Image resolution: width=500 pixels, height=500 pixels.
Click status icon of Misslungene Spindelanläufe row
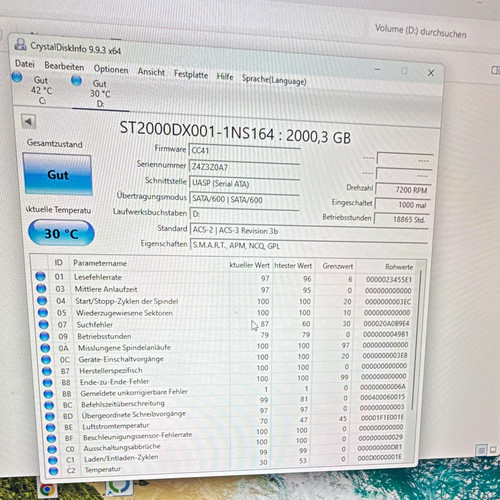[x=45, y=348]
